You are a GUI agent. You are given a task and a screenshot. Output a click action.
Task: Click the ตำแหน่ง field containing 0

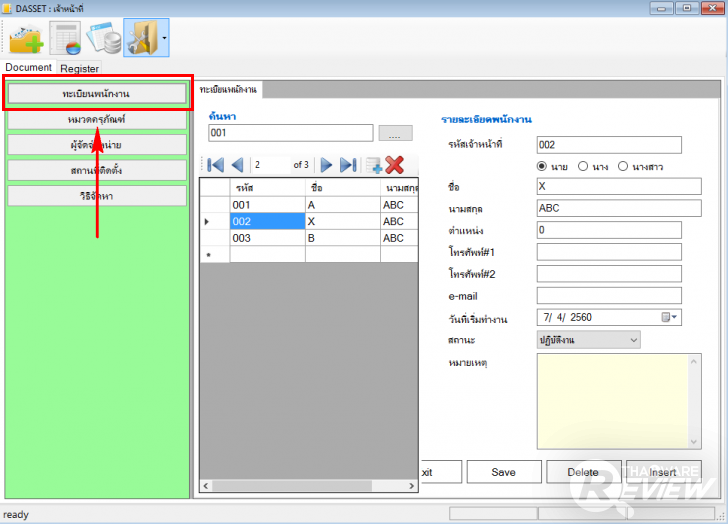609,230
